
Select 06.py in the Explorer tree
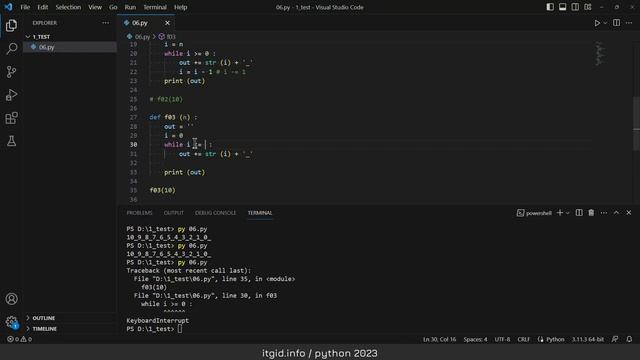pyautogui.click(x=47, y=47)
